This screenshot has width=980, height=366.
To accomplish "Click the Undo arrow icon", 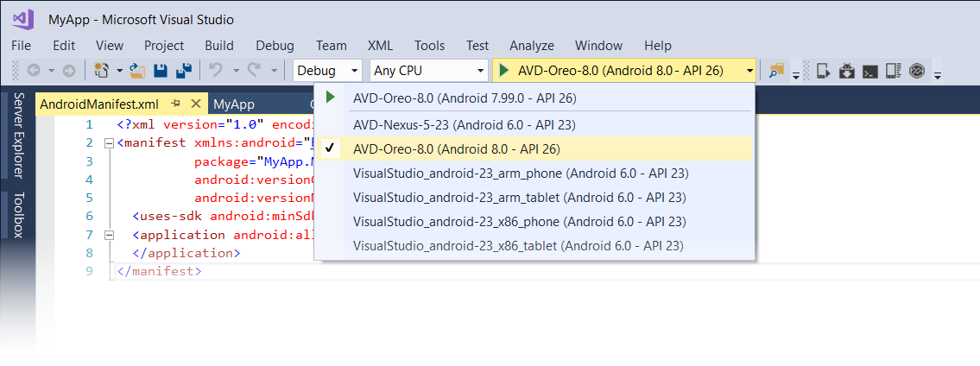I will click(x=216, y=71).
